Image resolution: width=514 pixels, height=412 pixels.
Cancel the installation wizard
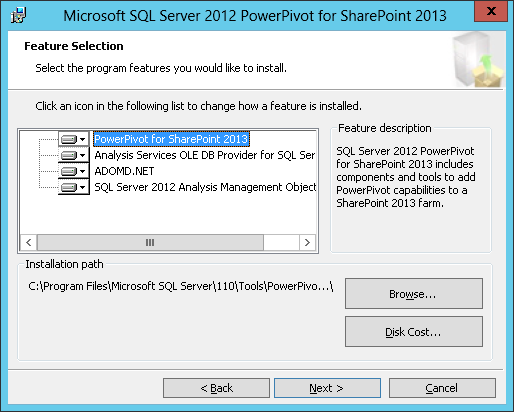click(442, 388)
